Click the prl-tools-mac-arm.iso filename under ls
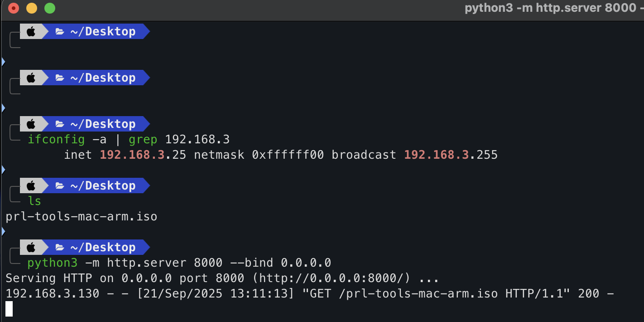Image resolution: width=644 pixels, height=322 pixels. pos(82,216)
